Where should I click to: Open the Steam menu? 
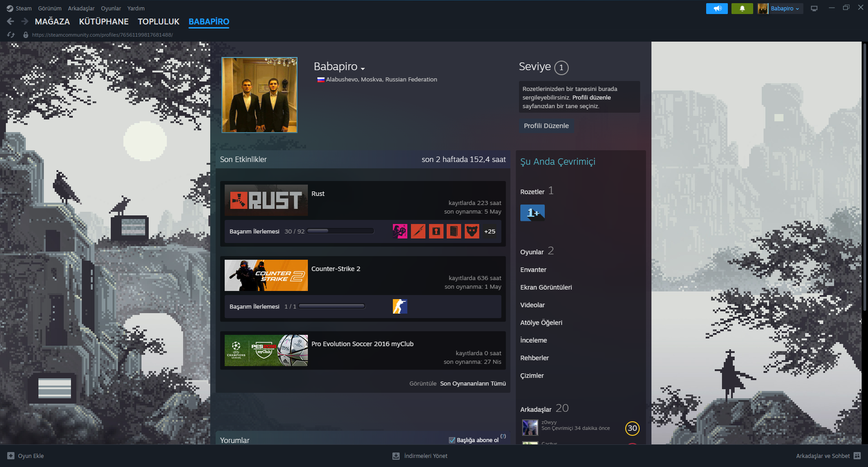point(24,8)
